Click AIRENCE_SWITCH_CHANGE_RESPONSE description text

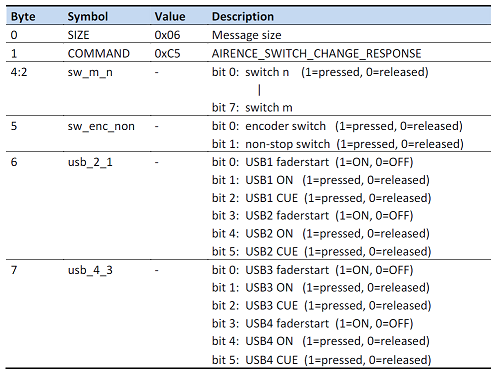316,54
